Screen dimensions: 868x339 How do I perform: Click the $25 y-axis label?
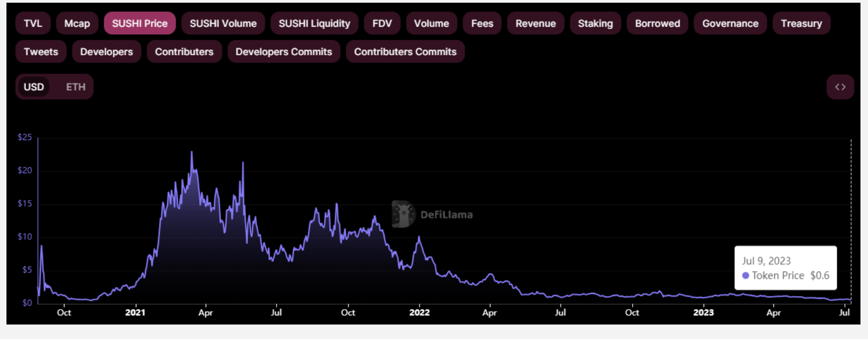[25, 137]
